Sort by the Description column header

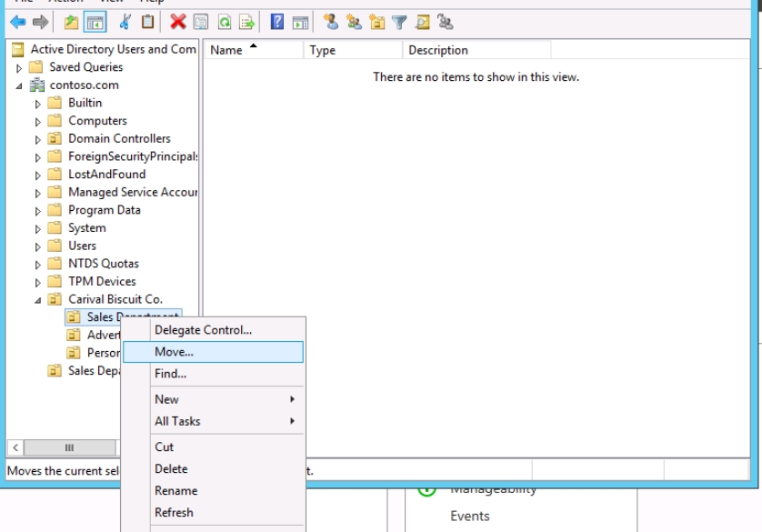point(476,50)
